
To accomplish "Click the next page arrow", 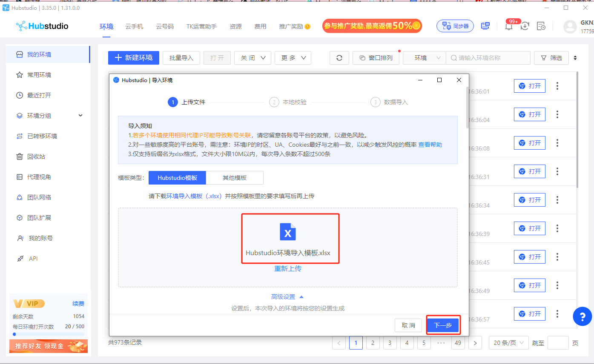I will click(x=475, y=343).
